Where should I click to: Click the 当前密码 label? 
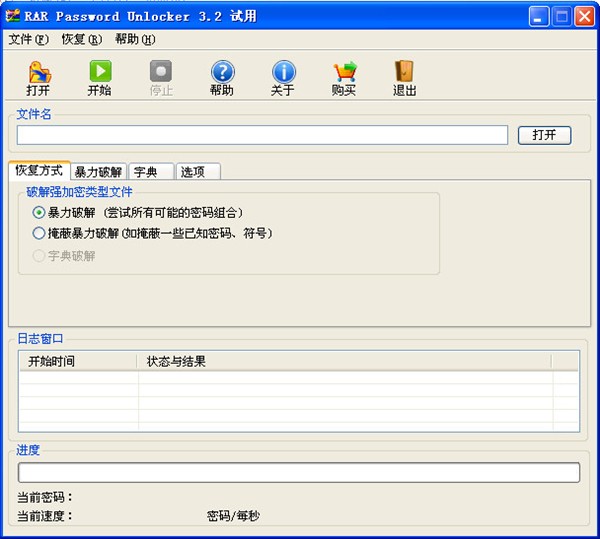(x=45, y=497)
